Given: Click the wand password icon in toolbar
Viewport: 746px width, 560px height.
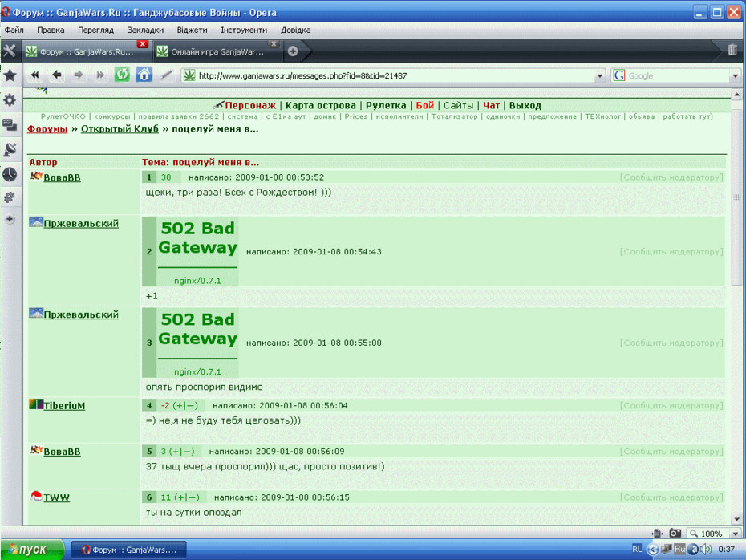Looking at the screenshot, I should pos(167,75).
